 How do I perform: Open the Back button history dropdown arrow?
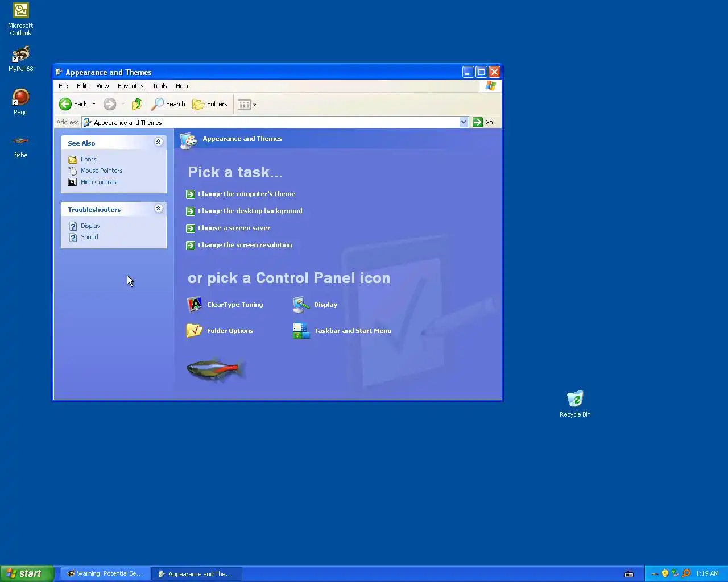click(94, 104)
